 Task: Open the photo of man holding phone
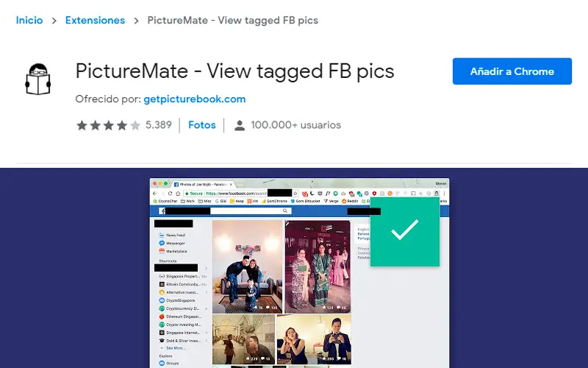click(x=315, y=339)
